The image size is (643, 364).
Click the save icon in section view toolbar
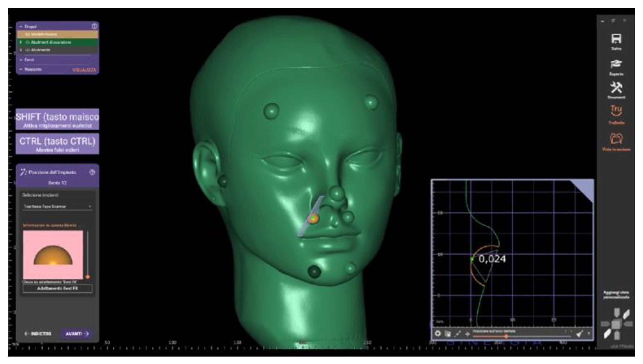point(447,334)
